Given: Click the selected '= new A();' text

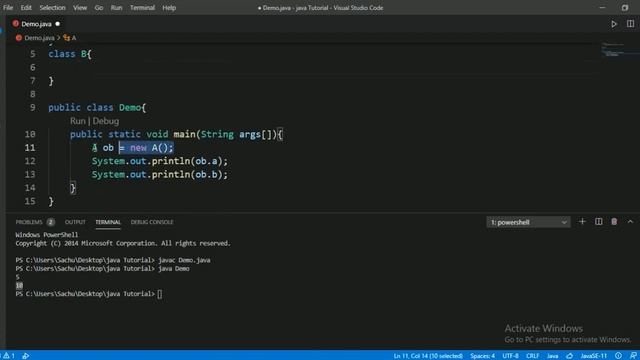Looking at the screenshot, I should pyautogui.click(x=146, y=147).
